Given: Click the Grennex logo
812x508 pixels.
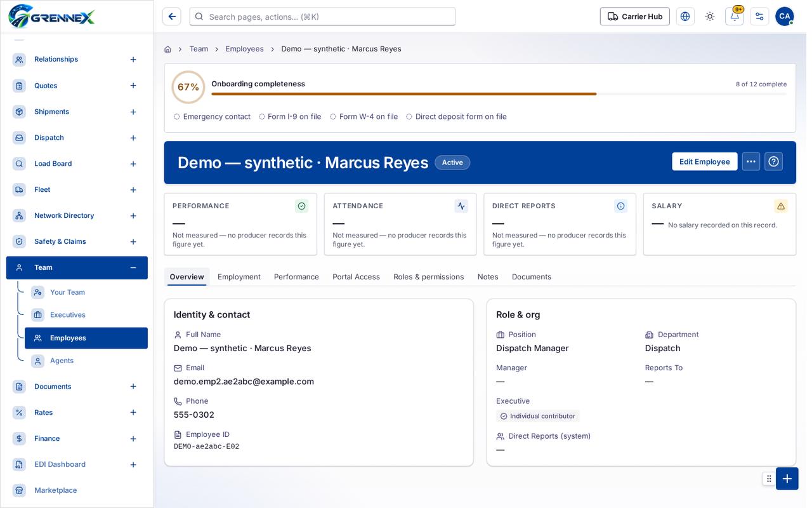Looking at the screenshot, I should (51, 16).
